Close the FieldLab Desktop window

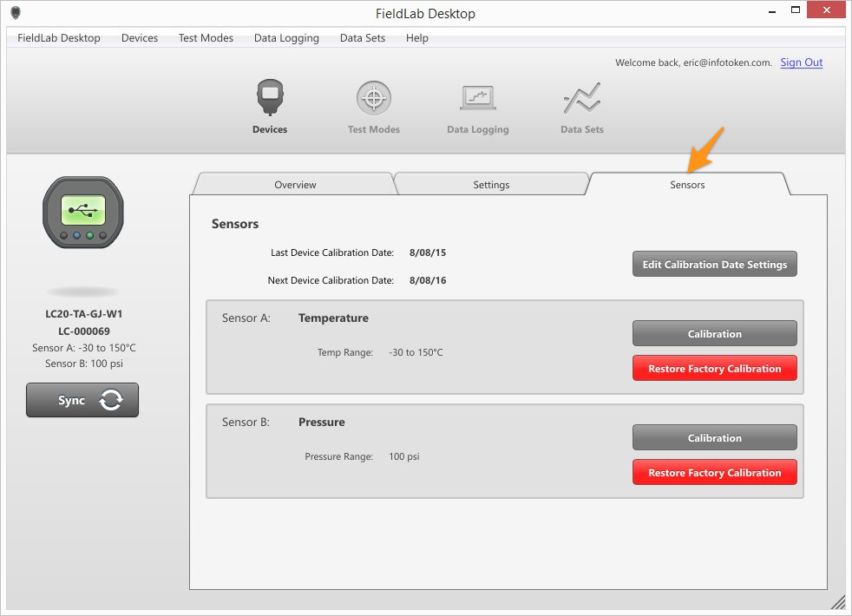(827, 10)
